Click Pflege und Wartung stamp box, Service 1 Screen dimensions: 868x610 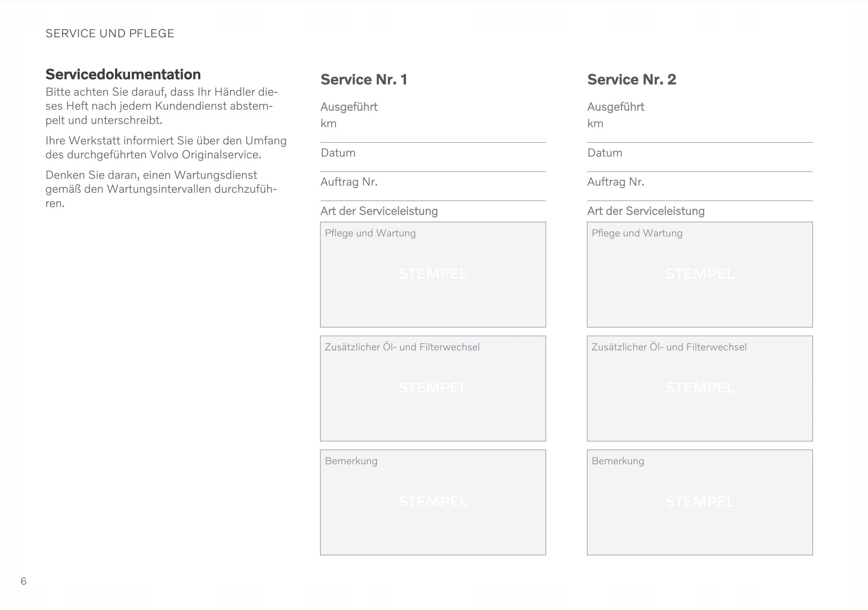433,274
